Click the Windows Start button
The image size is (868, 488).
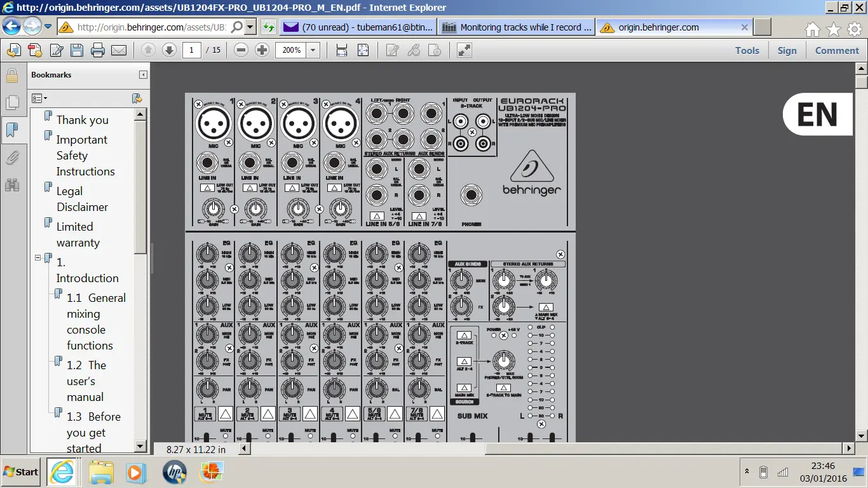[21, 472]
